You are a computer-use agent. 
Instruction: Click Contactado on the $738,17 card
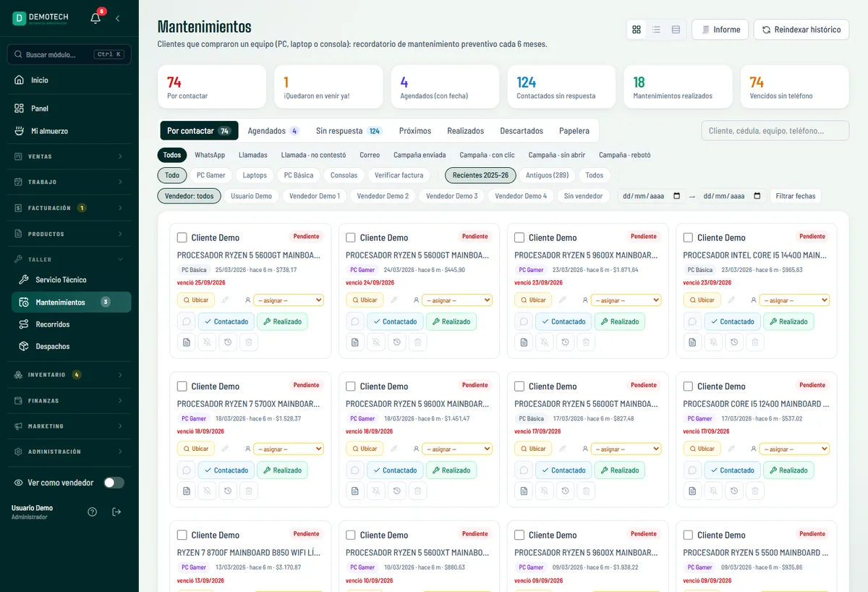click(x=226, y=321)
